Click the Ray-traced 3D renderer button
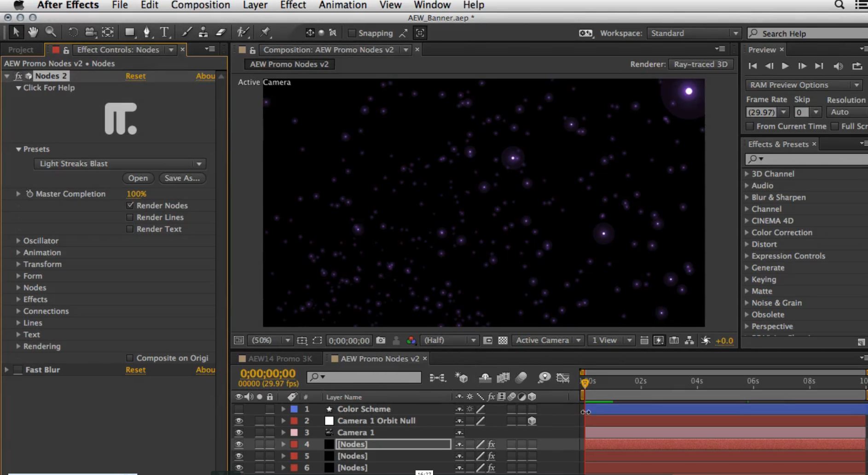868x475 pixels. (x=700, y=64)
